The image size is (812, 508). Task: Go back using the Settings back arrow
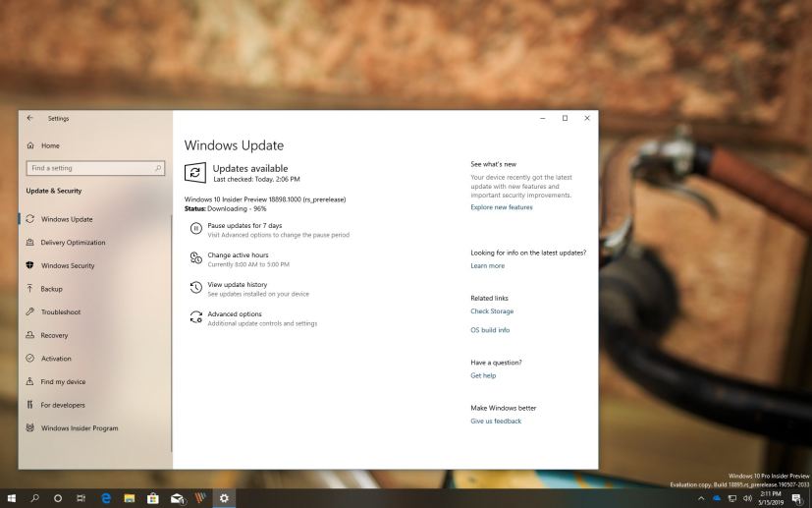[x=30, y=118]
